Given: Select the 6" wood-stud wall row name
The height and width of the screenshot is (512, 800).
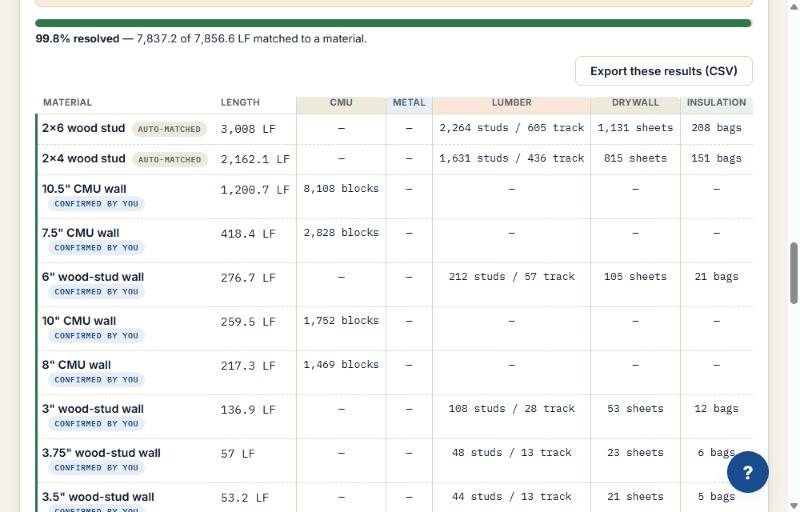Looking at the screenshot, I should pyautogui.click(x=93, y=277).
